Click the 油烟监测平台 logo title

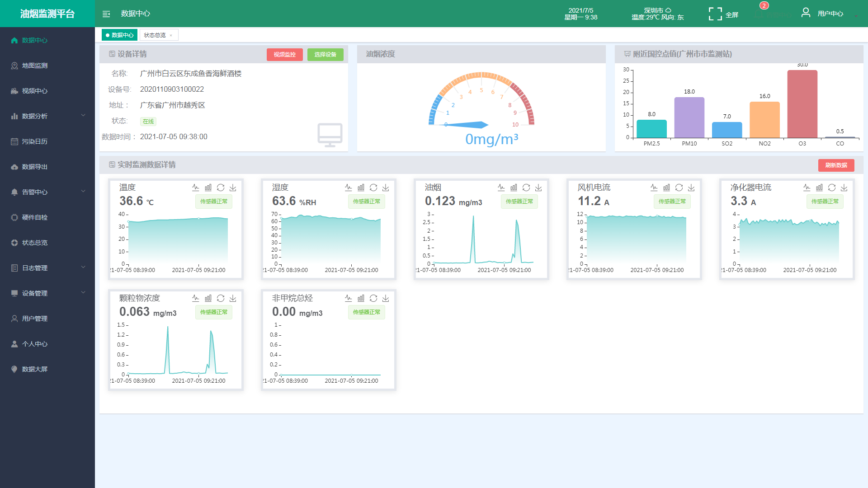(47, 14)
